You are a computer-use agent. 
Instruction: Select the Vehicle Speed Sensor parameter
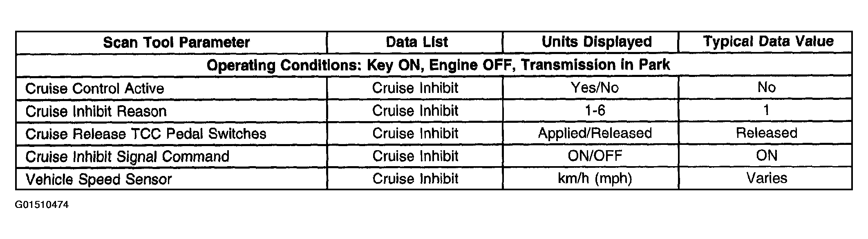(98, 179)
